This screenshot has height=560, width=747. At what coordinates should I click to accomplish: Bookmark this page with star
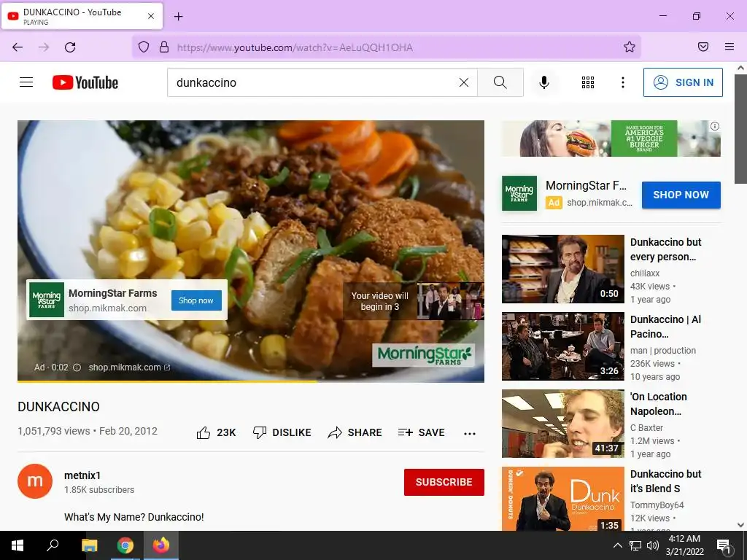tap(630, 47)
